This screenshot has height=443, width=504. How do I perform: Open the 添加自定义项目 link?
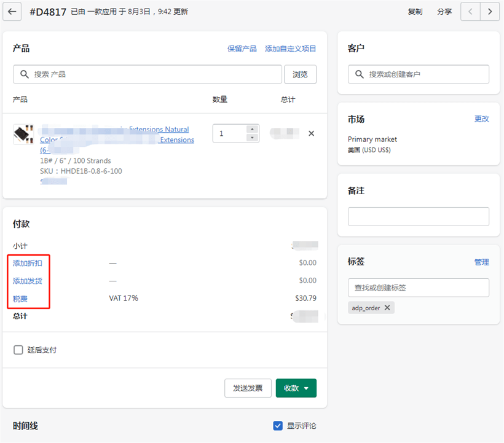(290, 49)
